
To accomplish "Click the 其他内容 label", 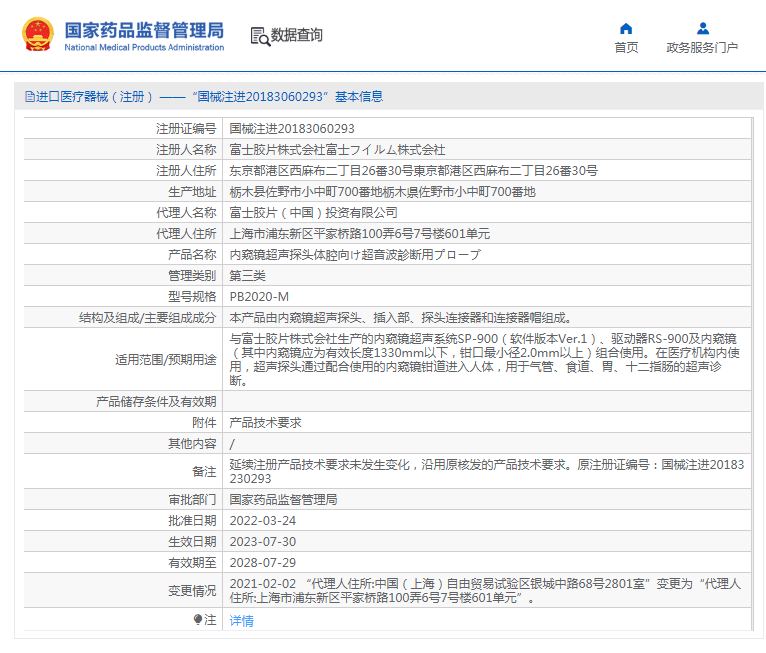I will (192, 443).
